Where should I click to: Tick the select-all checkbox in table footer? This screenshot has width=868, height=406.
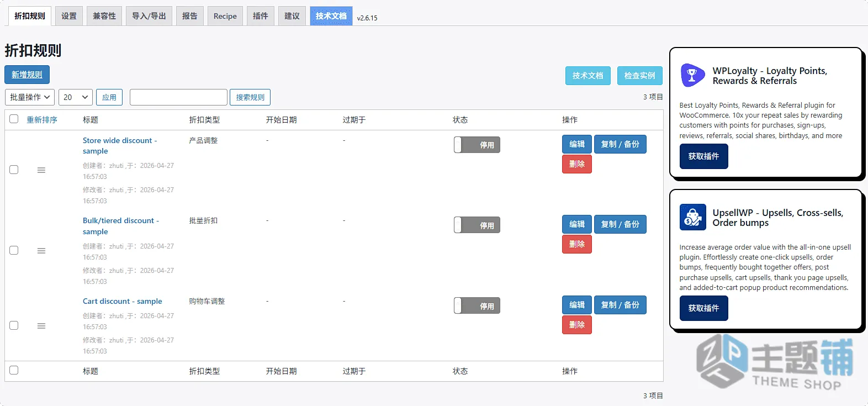tap(14, 370)
